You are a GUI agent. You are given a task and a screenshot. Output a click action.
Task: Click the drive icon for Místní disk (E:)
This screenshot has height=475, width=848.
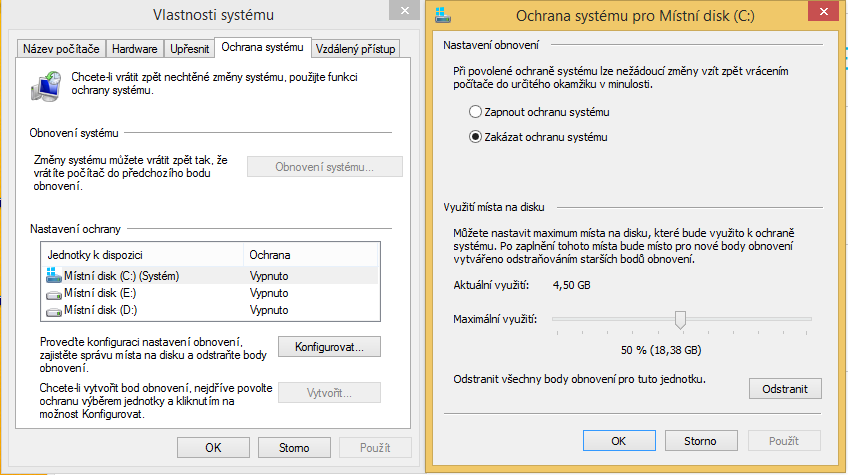pyautogui.click(x=53, y=293)
